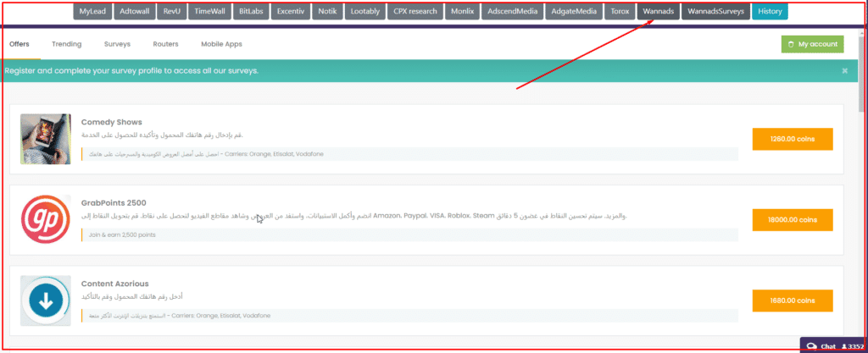The width and height of the screenshot is (868, 353).
Task: Claim the 1680.00 coins offer
Action: tap(793, 301)
